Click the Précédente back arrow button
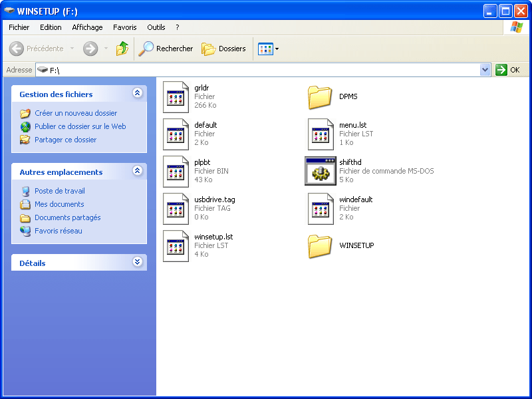This screenshot has height=399, width=532. [x=16, y=49]
